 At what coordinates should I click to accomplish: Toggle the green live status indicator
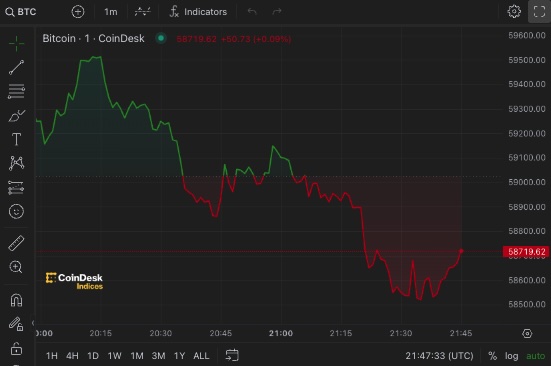point(161,38)
